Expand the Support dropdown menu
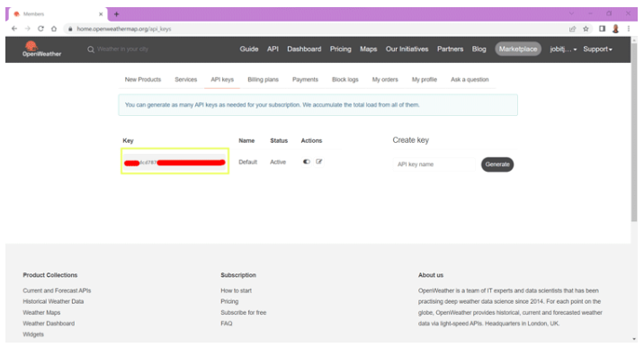This screenshot has height=348, width=644. point(597,49)
